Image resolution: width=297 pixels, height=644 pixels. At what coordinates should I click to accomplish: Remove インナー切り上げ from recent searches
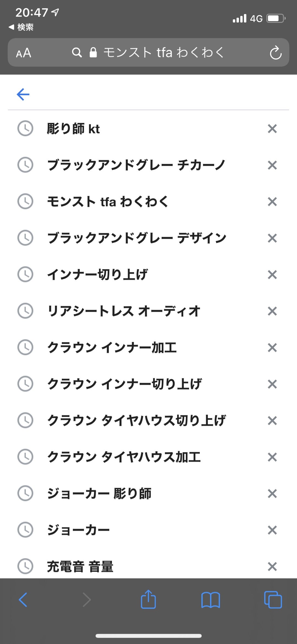pyautogui.click(x=272, y=275)
